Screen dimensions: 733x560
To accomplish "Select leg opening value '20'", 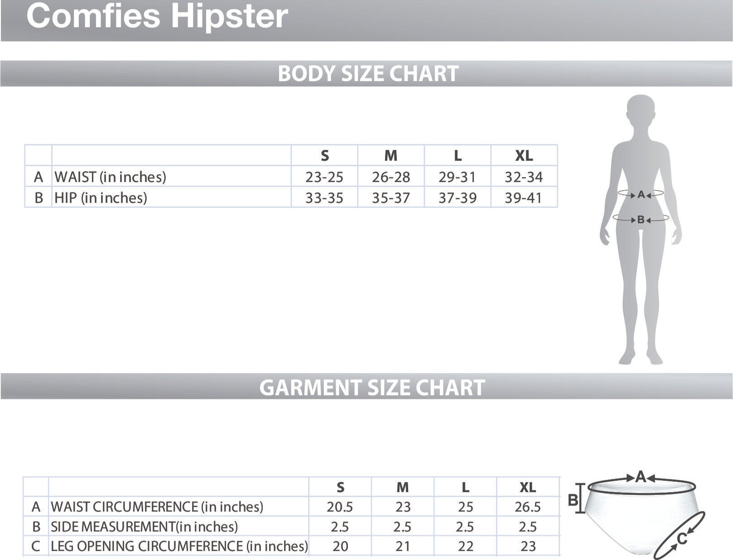I will tap(340, 546).
